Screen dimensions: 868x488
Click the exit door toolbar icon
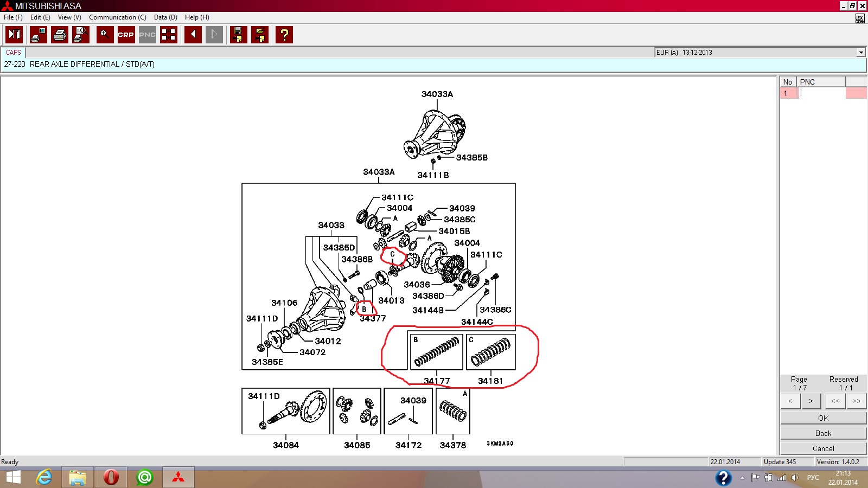tap(14, 35)
